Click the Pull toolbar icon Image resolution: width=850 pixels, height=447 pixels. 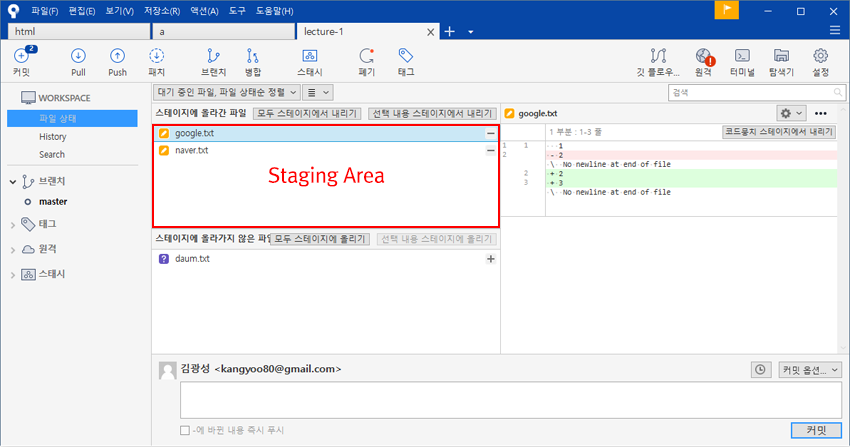(x=78, y=61)
